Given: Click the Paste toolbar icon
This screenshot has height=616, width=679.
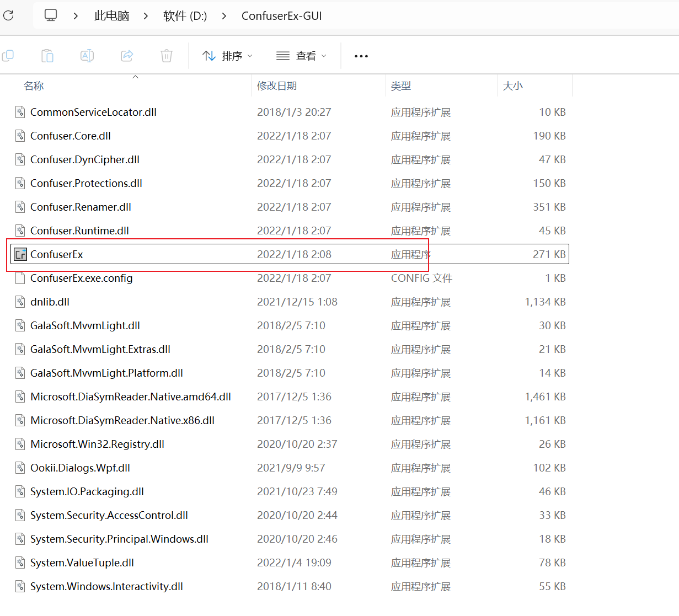Looking at the screenshot, I should [x=47, y=56].
